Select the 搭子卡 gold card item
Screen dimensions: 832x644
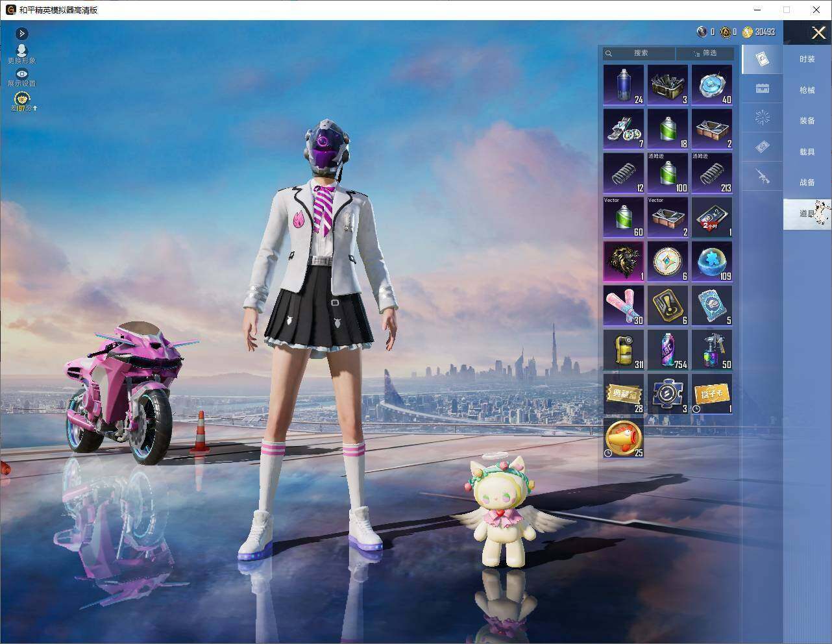click(x=712, y=393)
